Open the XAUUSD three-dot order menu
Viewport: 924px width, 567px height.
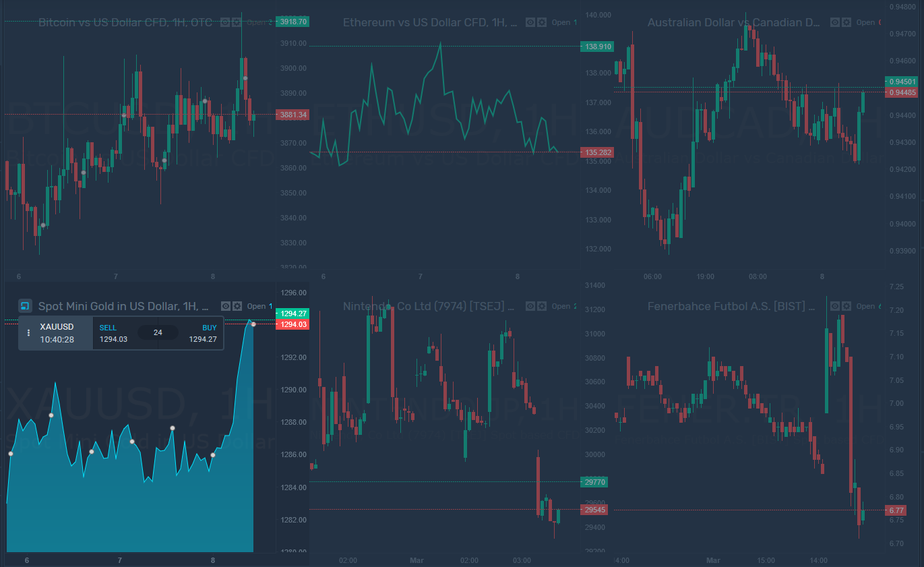coord(28,332)
